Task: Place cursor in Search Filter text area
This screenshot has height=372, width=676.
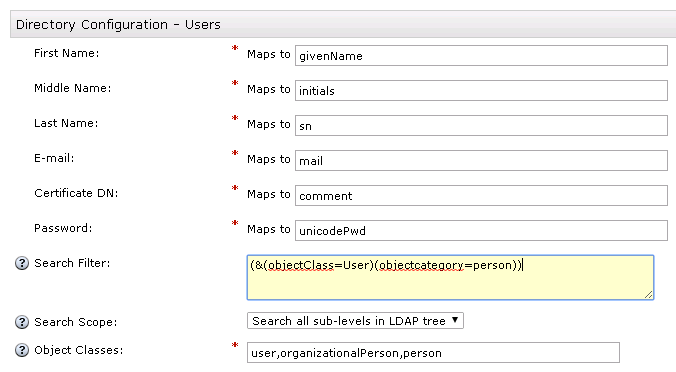Action: [451, 277]
